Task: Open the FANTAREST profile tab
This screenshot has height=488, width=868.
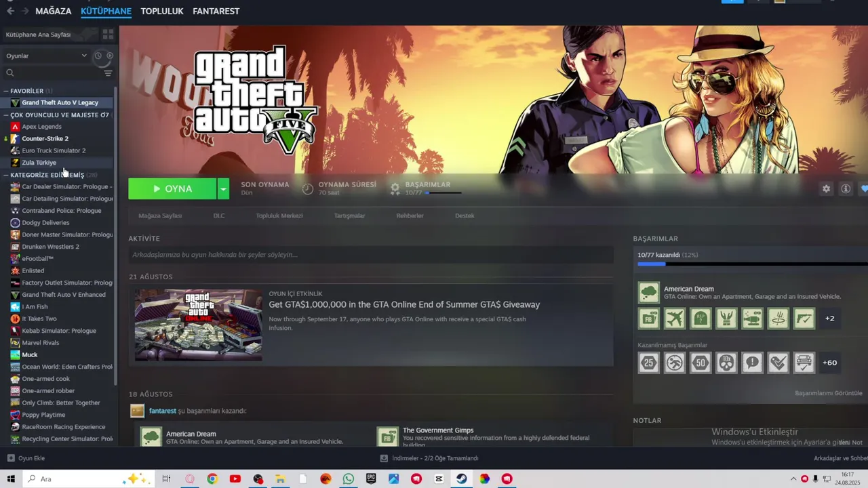Action: tap(216, 11)
